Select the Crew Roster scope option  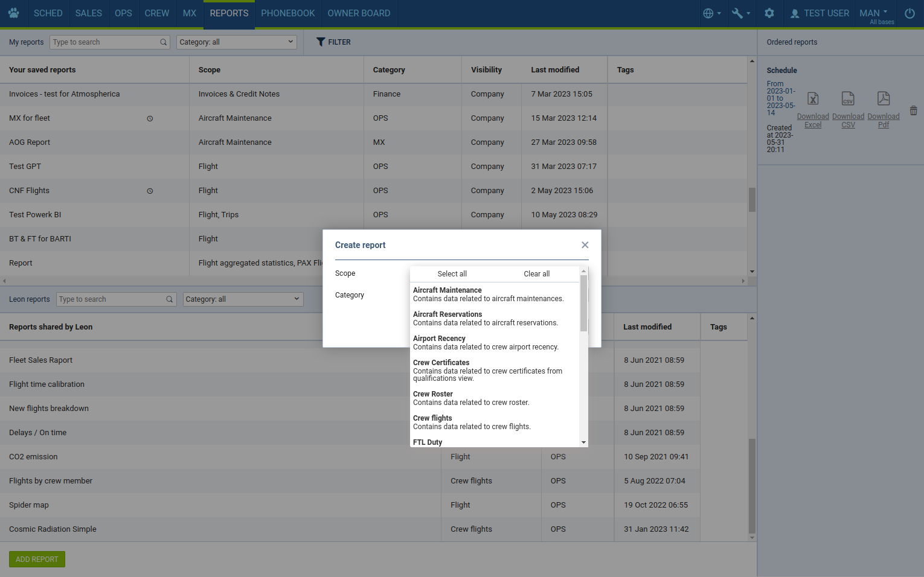point(471,398)
